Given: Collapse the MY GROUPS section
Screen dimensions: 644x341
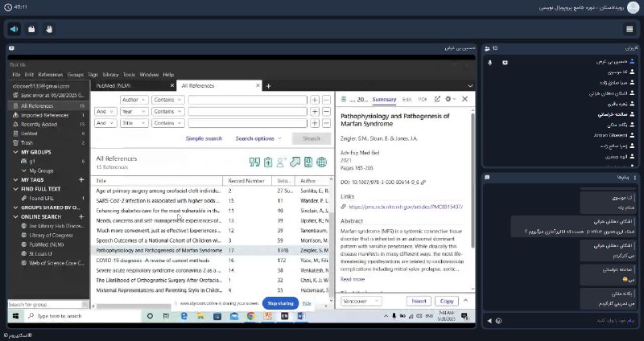Looking at the screenshot, I should click(x=15, y=152).
